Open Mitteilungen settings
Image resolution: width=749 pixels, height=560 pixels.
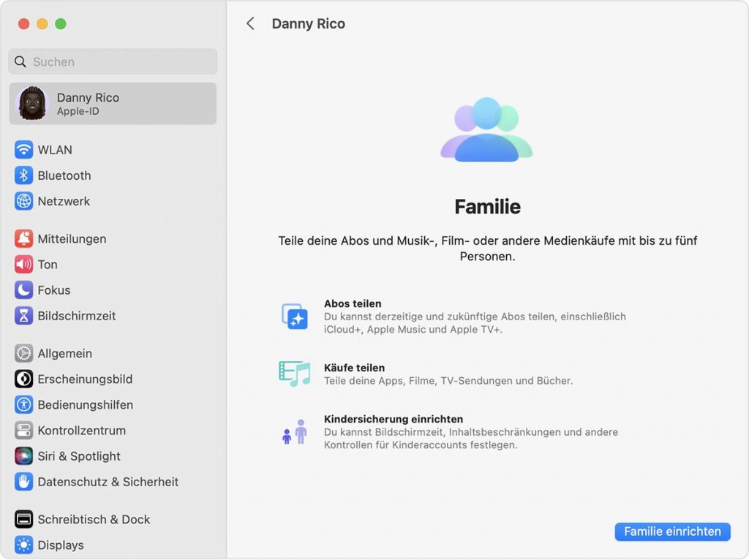[x=72, y=238]
